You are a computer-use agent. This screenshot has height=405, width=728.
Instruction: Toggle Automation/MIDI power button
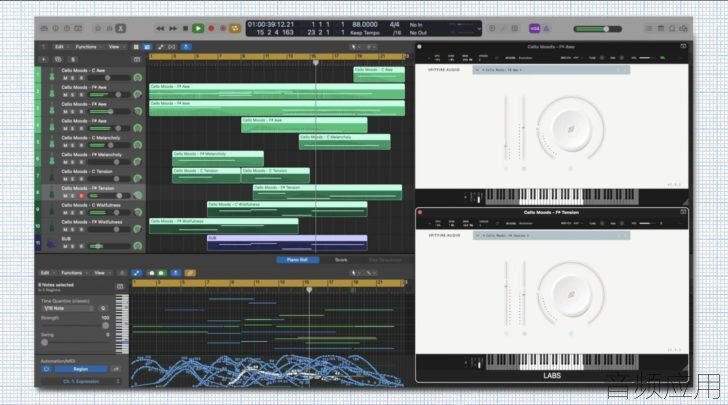(x=46, y=369)
